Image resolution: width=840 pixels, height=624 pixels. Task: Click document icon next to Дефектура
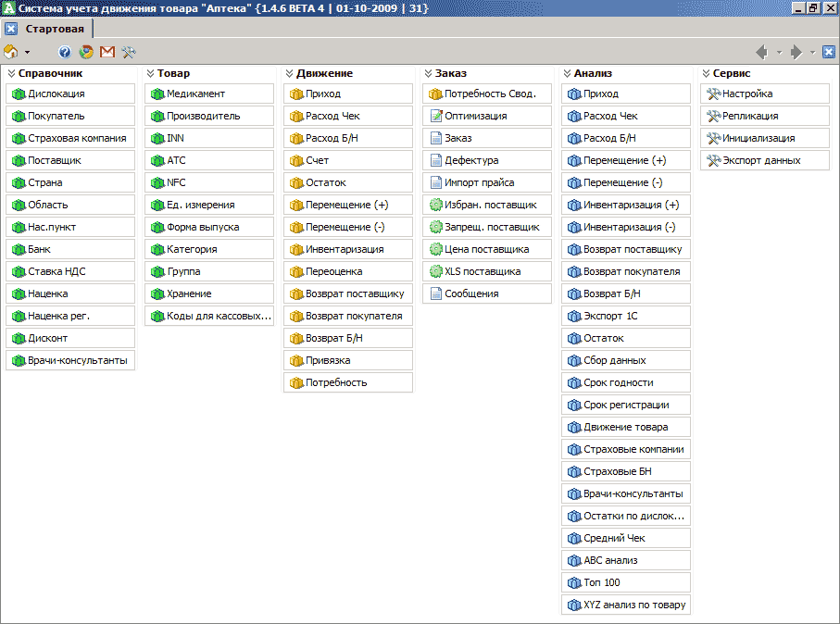click(436, 160)
